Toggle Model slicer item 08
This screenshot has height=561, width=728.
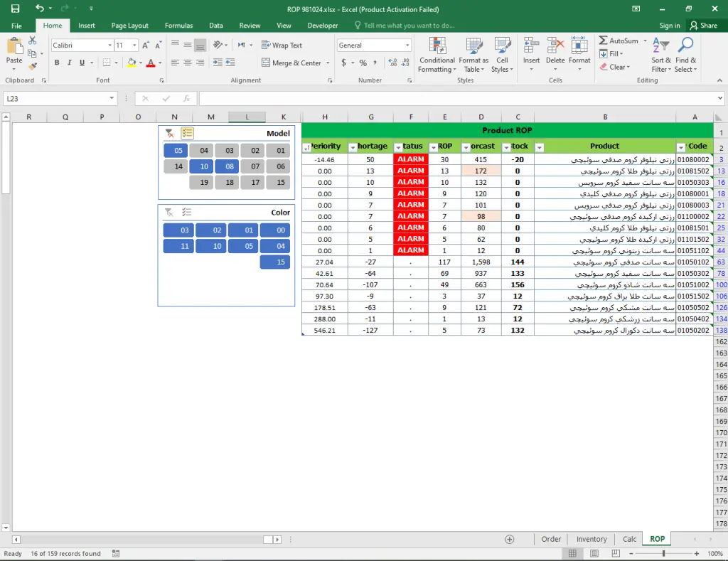pos(229,166)
